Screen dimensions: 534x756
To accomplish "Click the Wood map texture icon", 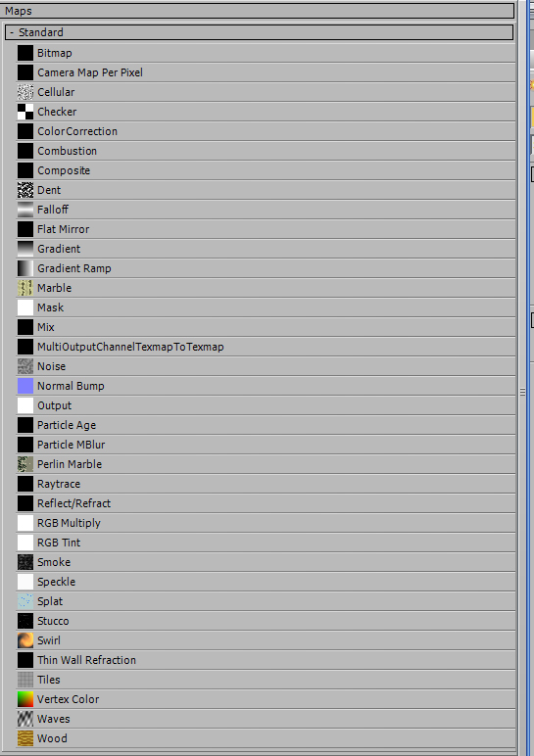I will tap(25, 738).
